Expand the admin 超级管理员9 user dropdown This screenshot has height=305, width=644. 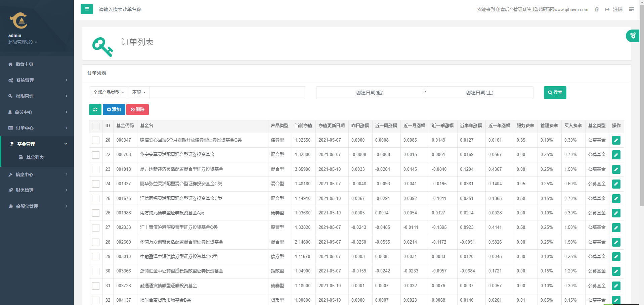coord(23,42)
